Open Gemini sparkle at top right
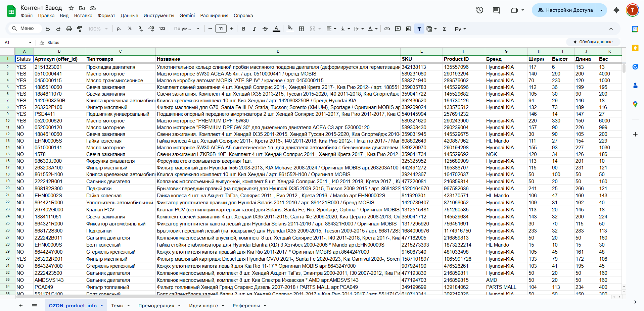The image size is (644, 311). pos(616,10)
